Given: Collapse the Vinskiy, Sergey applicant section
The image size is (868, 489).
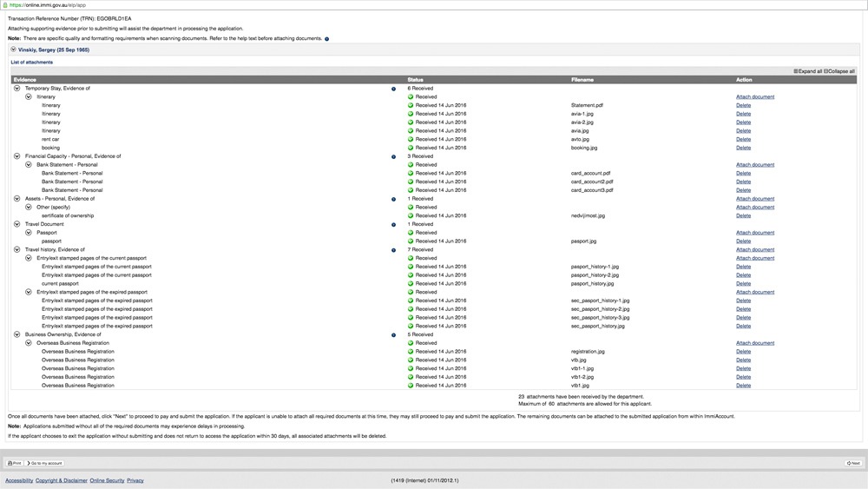Looking at the screenshot, I should pyautogui.click(x=14, y=50).
